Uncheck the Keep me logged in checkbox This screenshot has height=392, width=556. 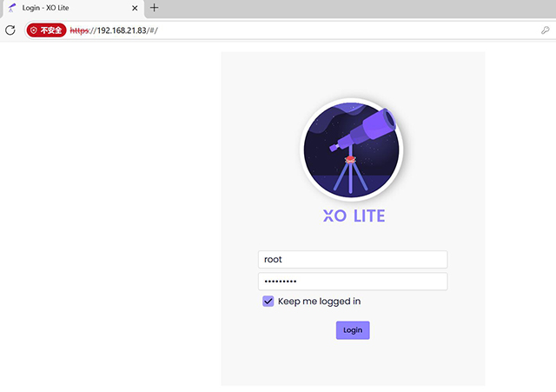point(268,302)
